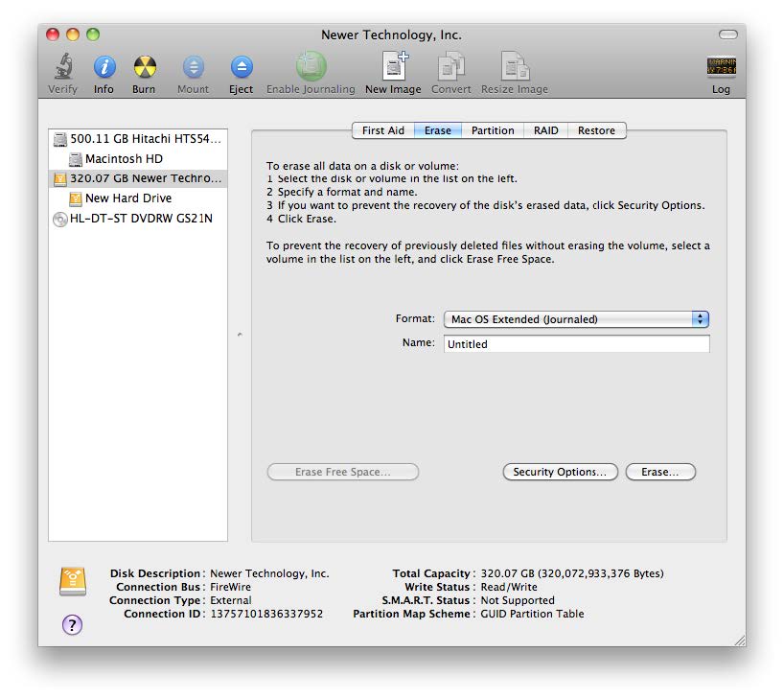Viewport: 784px width, 699px height.
Task: Switch to the First Aid tab
Action: click(x=382, y=130)
